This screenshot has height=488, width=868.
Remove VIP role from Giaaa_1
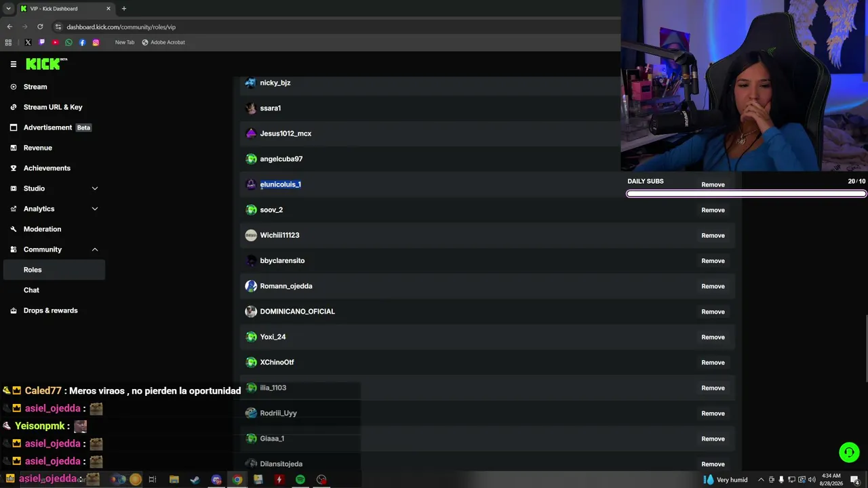pos(713,439)
